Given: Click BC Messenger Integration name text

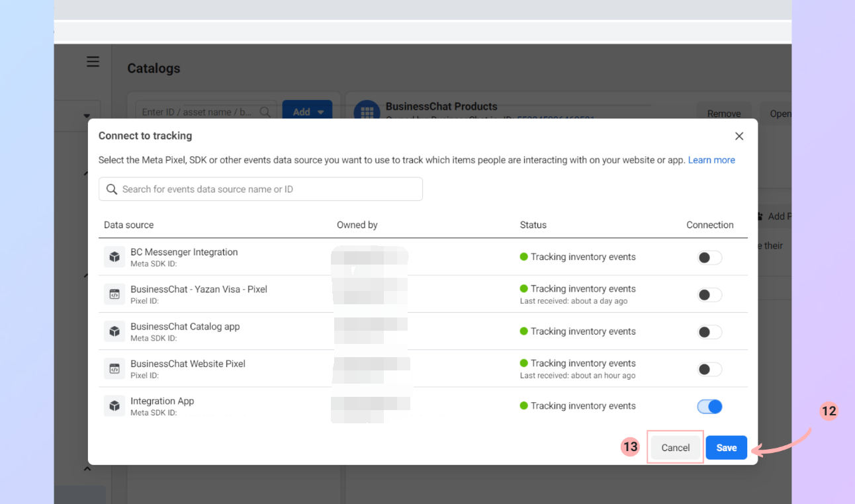Looking at the screenshot, I should pyautogui.click(x=184, y=252).
